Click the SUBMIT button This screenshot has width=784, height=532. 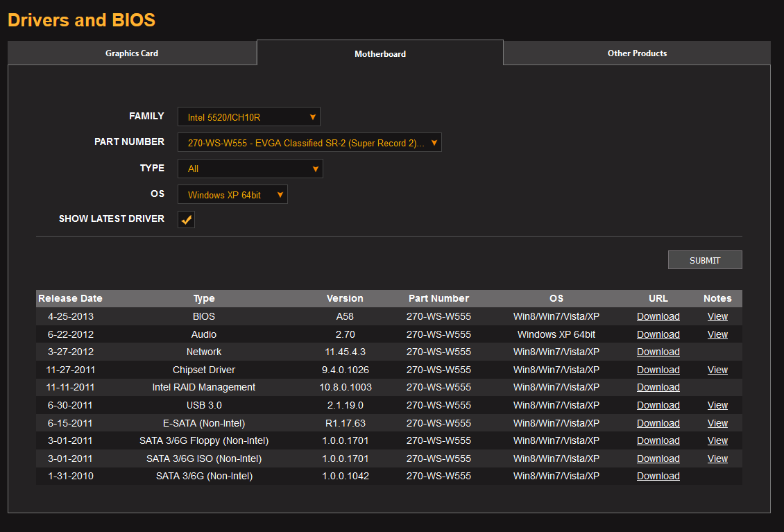[705, 260]
